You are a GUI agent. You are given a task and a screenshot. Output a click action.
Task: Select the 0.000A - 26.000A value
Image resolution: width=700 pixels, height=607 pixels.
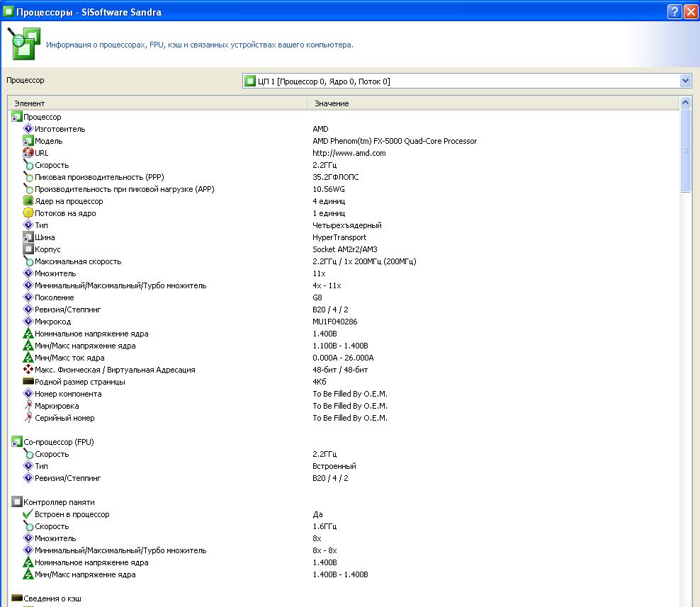[x=343, y=358]
